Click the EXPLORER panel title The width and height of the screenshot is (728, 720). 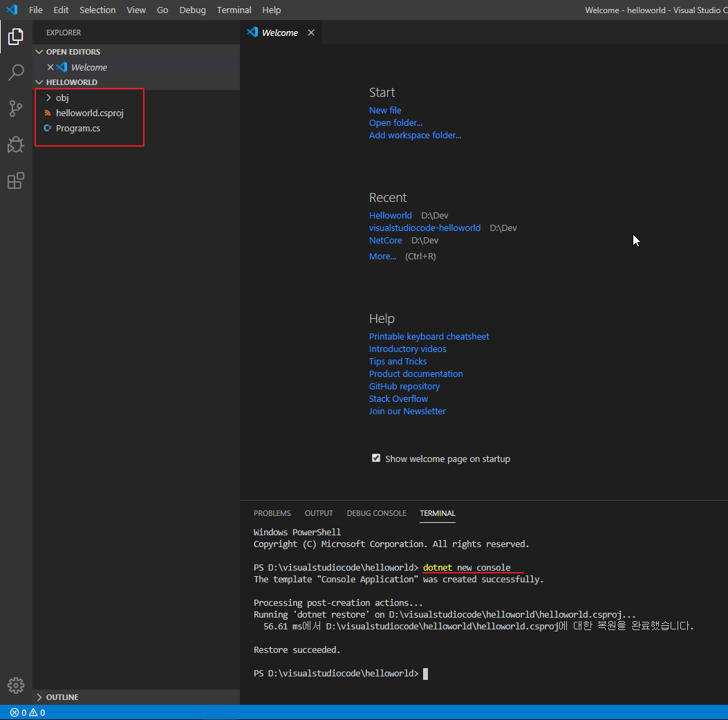pos(64,33)
